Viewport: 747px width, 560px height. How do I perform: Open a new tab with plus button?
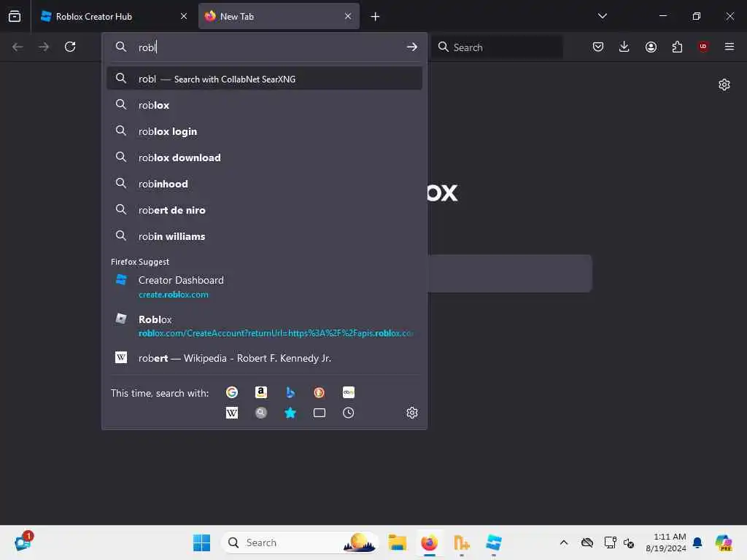point(376,17)
